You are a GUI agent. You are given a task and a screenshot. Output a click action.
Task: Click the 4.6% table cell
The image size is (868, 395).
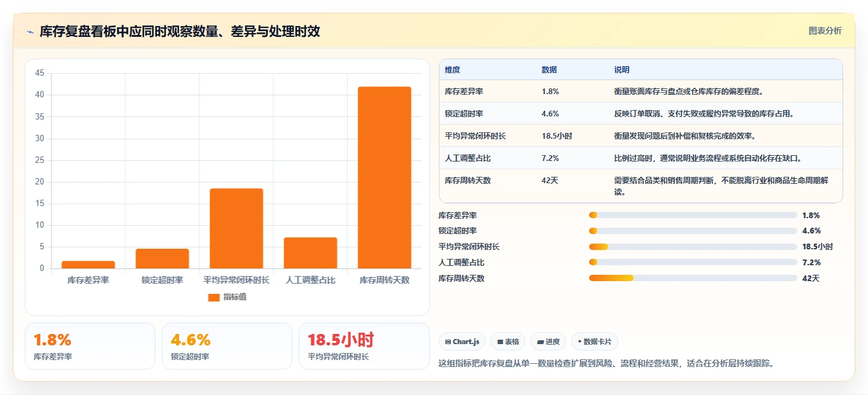coord(550,113)
